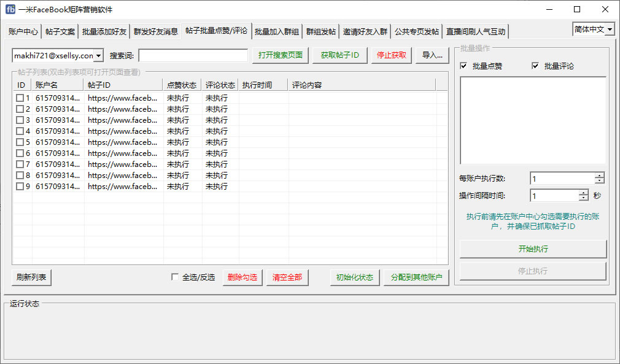Click the 分配到其他账户 button

coord(416,277)
